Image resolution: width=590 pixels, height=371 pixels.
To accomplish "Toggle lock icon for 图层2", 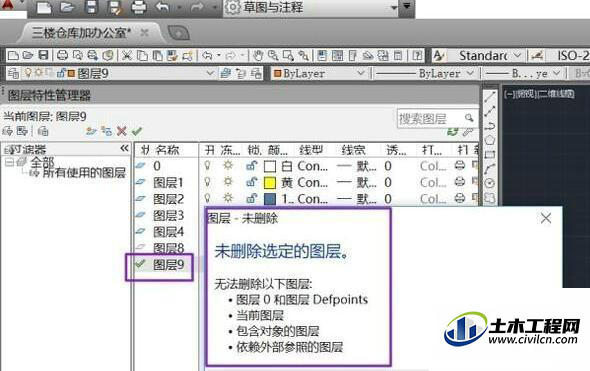I will tap(252, 198).
